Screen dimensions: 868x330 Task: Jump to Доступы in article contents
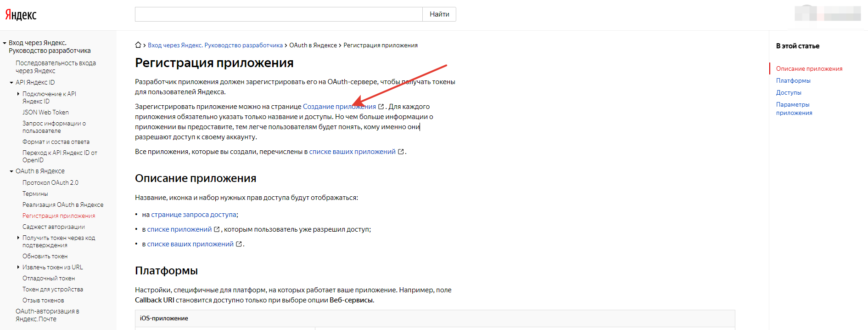tap(789, 92)
